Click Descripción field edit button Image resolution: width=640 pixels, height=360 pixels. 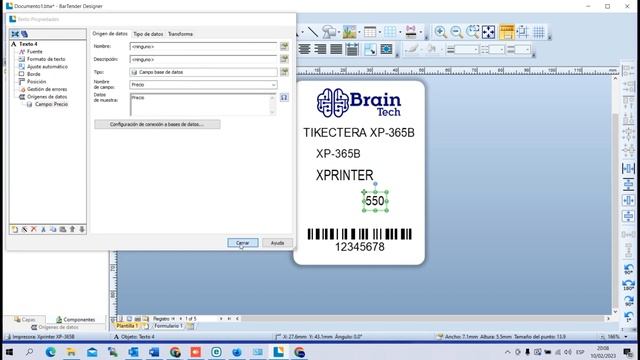(284, 59)
